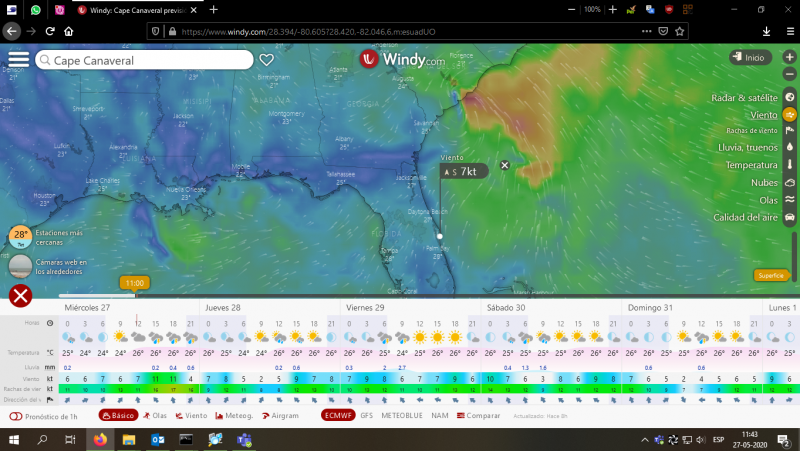
Task: Expand Cámaras web en los alrededores
Action: (20, 266)
